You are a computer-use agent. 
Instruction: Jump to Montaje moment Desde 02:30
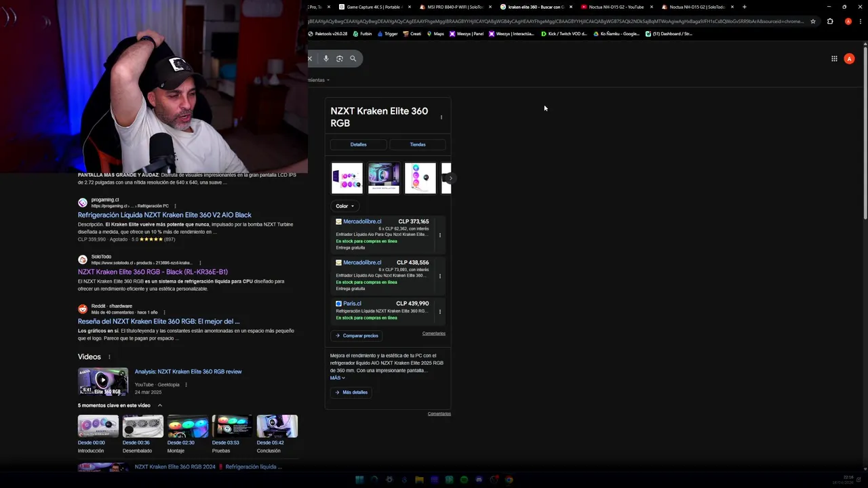pos(188,434)
